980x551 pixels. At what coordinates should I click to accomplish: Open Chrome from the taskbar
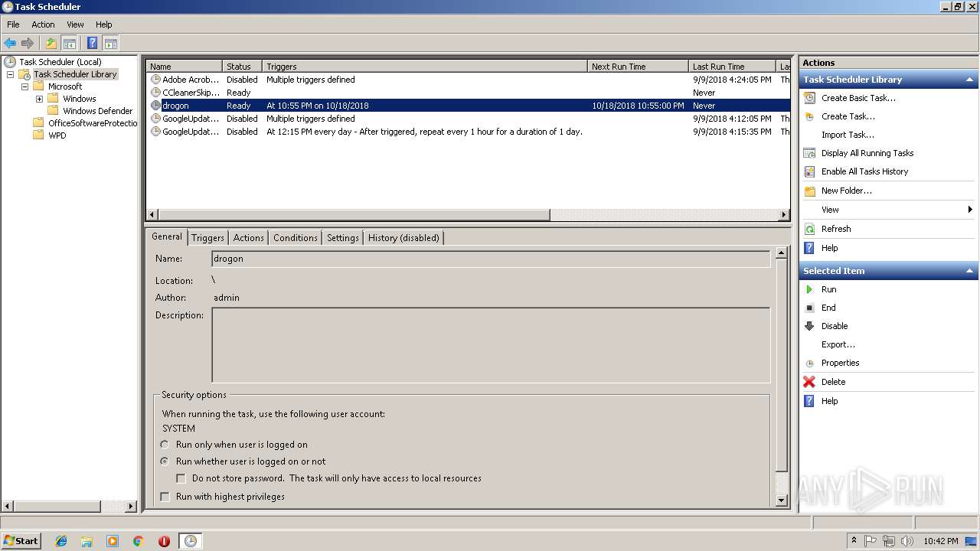point(138,541)
